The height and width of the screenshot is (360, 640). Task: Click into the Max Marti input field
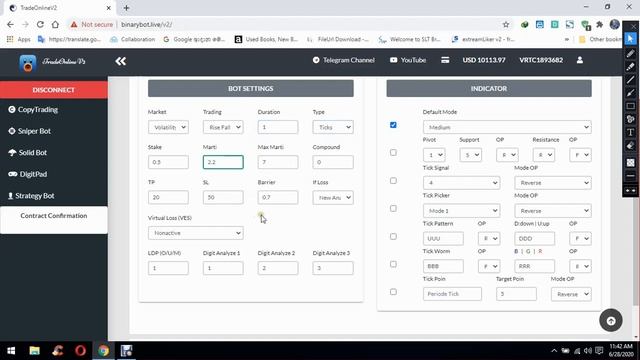coord(278,162)
